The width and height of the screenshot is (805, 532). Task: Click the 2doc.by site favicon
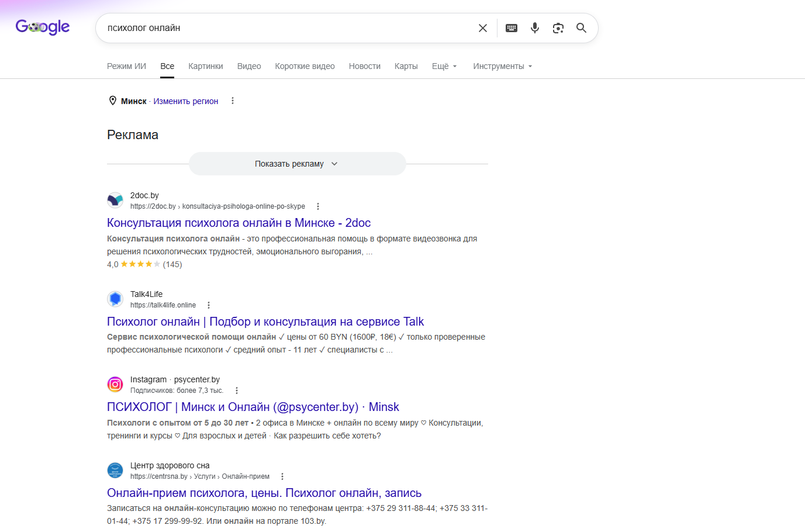tap(115, 201)
